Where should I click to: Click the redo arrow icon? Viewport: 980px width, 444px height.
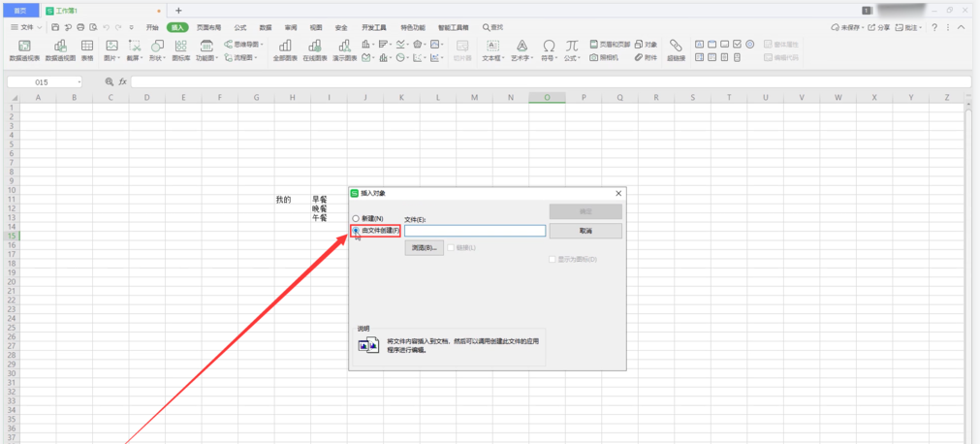click(x=118, y=27)
